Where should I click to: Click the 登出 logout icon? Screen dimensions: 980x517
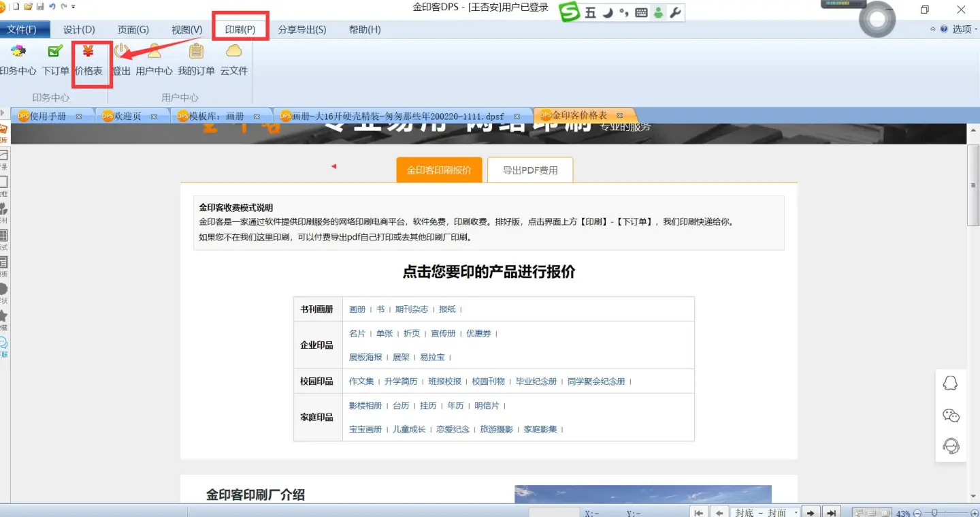(121, 60)
